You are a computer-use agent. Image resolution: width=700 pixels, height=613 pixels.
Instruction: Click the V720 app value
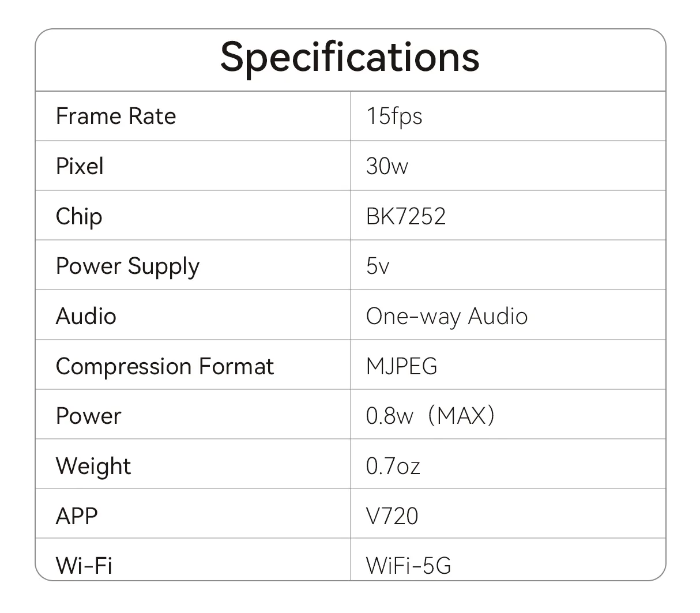pos(392,516)
